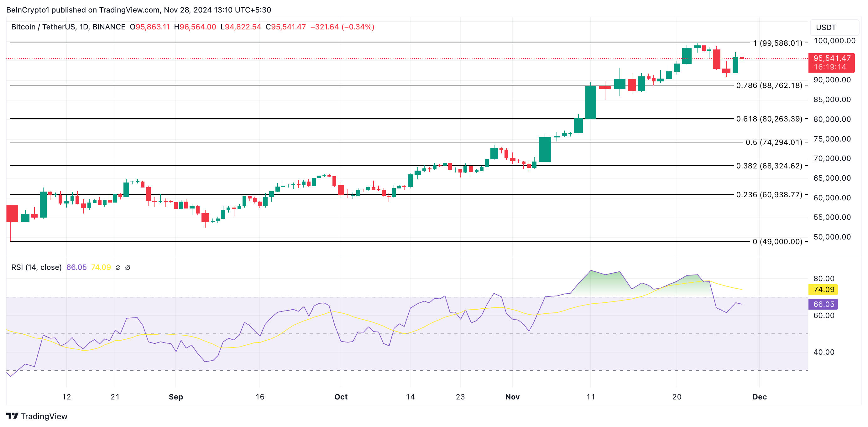
Task: Click the Oct date axis marker
Action: coord(341,397)
